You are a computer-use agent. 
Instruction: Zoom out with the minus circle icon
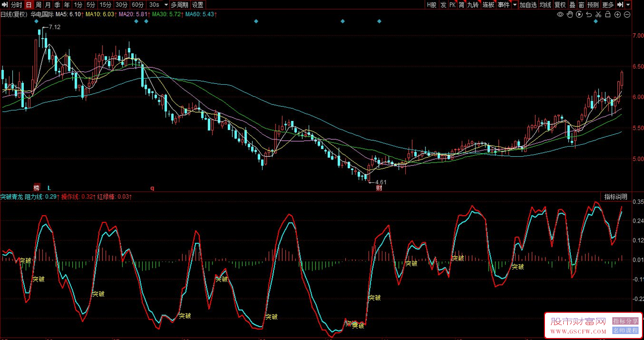click(627, 14)
